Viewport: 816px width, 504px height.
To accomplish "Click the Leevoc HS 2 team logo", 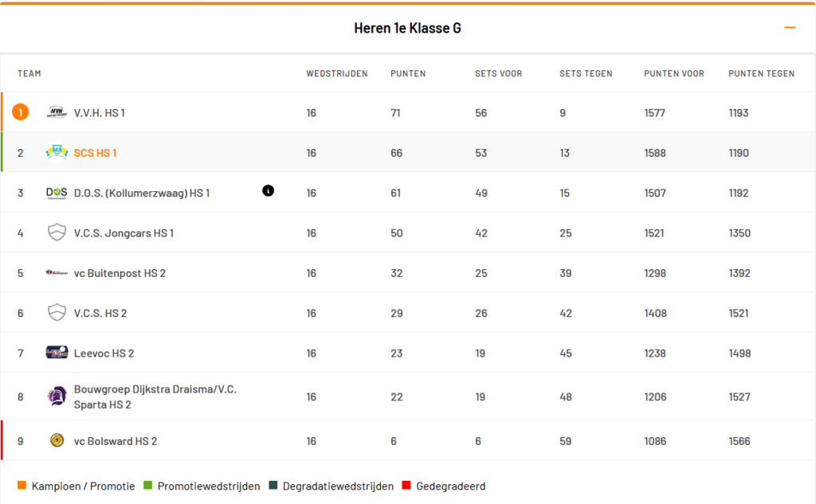I will [57, 353].
